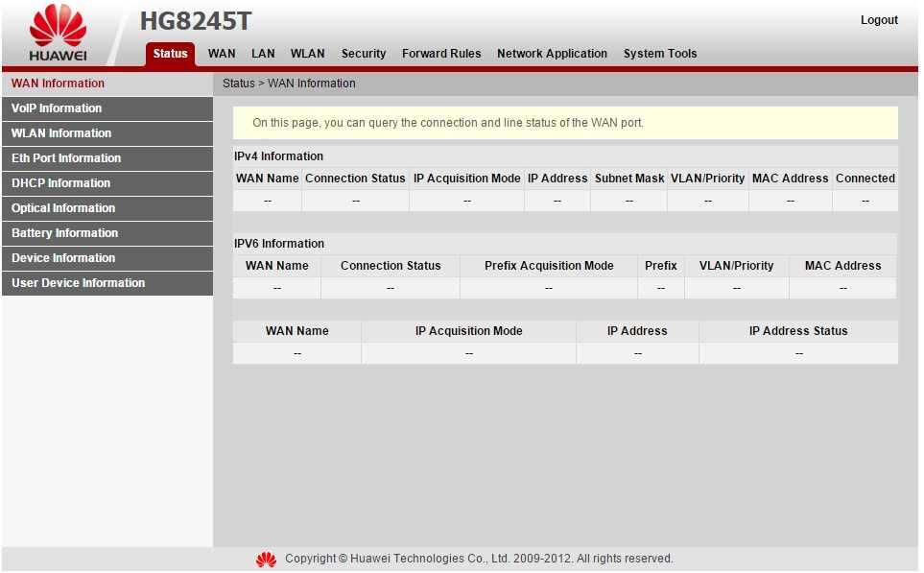This screenshot has height=573, width=924.
Task: Click the Prefix Acquisition Mode column header
Action: click(x=549, y=266)
